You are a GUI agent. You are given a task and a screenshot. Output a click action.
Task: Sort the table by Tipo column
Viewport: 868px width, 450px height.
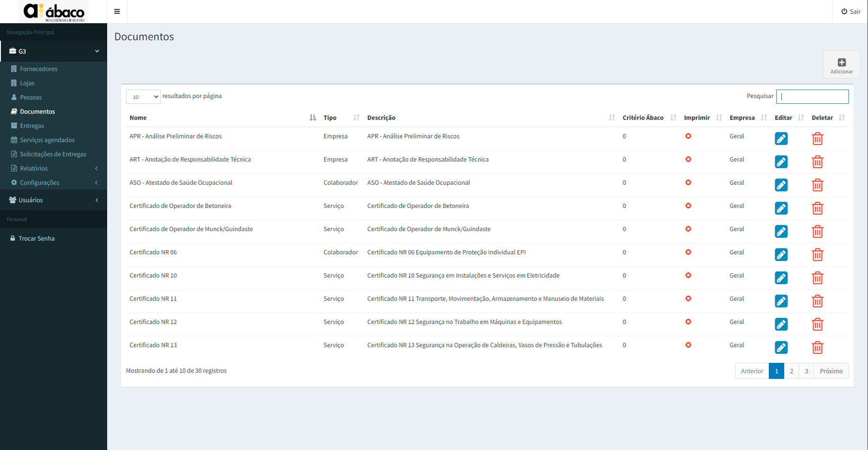341,117
